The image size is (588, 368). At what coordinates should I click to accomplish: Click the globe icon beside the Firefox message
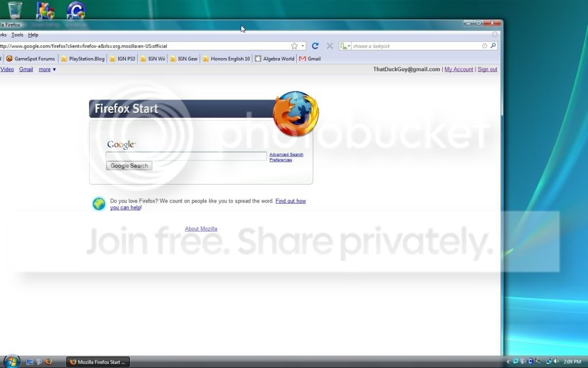coord(99,204)
